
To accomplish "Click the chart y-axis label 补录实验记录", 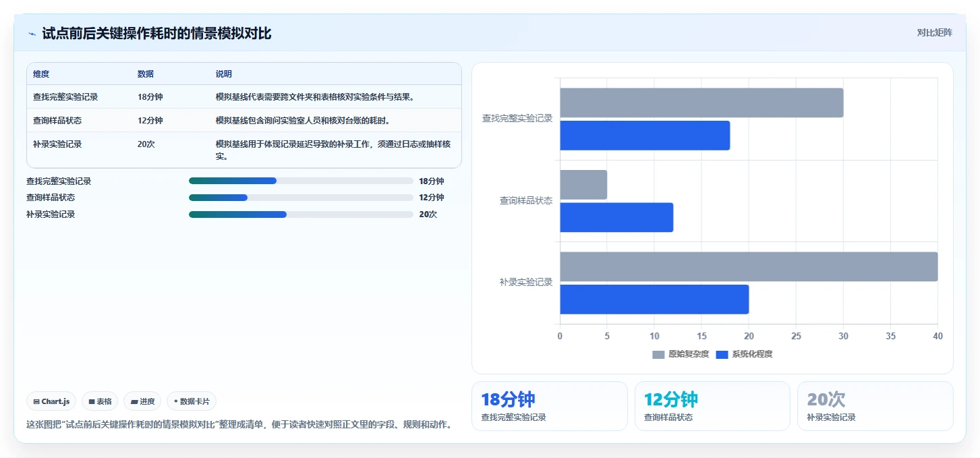I will pos(526,282).
